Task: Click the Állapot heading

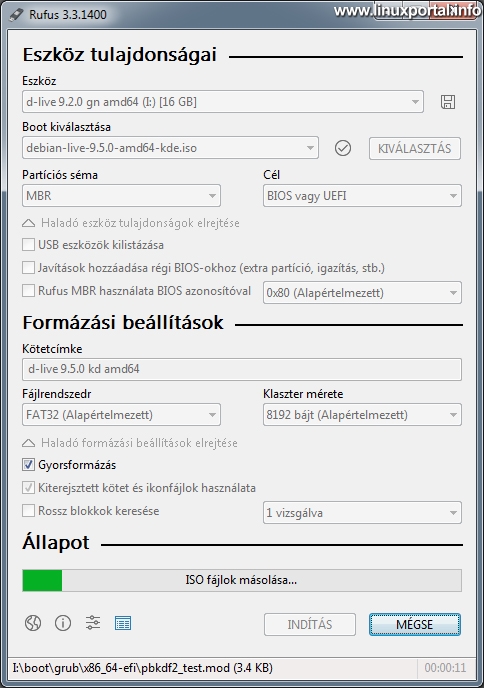Action: [x=56, y=542]
